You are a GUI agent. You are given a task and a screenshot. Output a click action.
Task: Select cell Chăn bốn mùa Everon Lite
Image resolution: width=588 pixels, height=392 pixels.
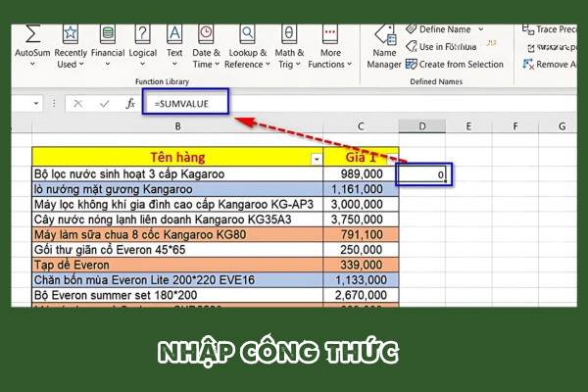[x=177, y=280]
